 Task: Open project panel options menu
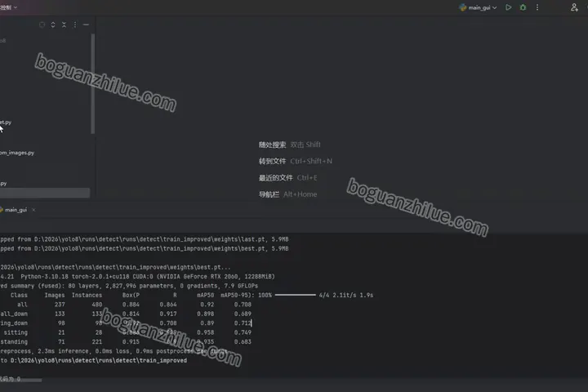tap(75, 24)
